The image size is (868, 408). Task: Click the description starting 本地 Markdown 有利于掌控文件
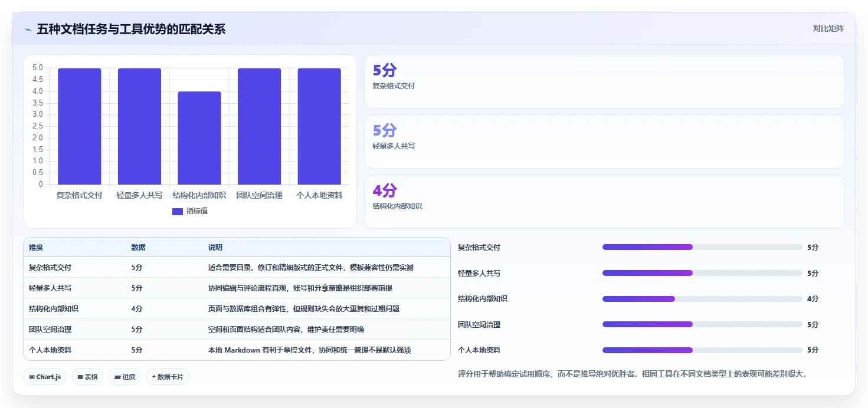[x=310, y=350]
